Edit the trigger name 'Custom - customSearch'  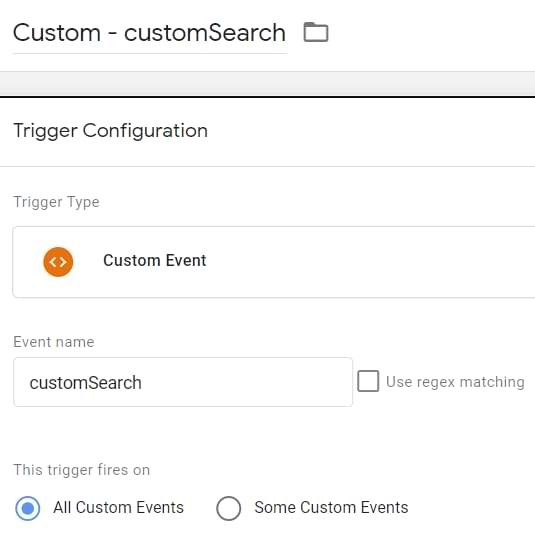(x=149, y=33)
